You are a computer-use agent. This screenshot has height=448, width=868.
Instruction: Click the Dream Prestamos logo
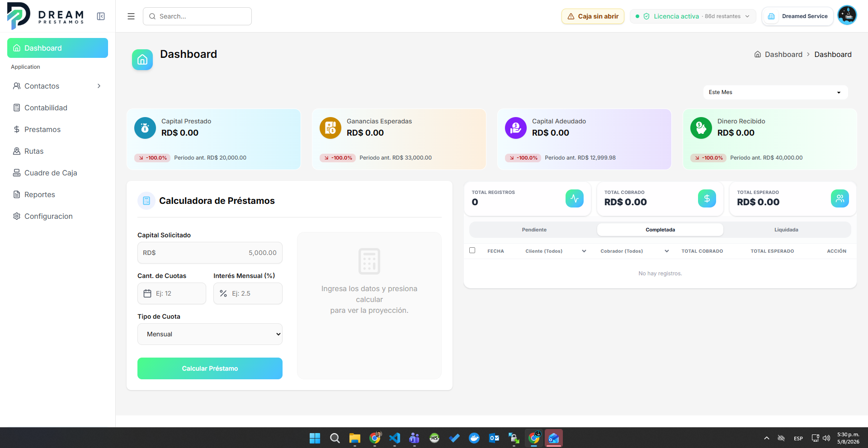point(46,16)
